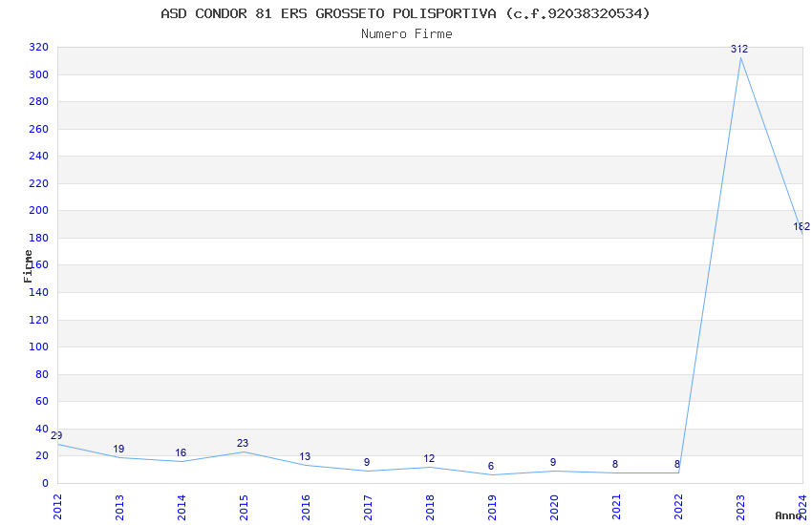Click the 2016 x-axis year label
The image size is (812, 525).
(x=306, y=507)
